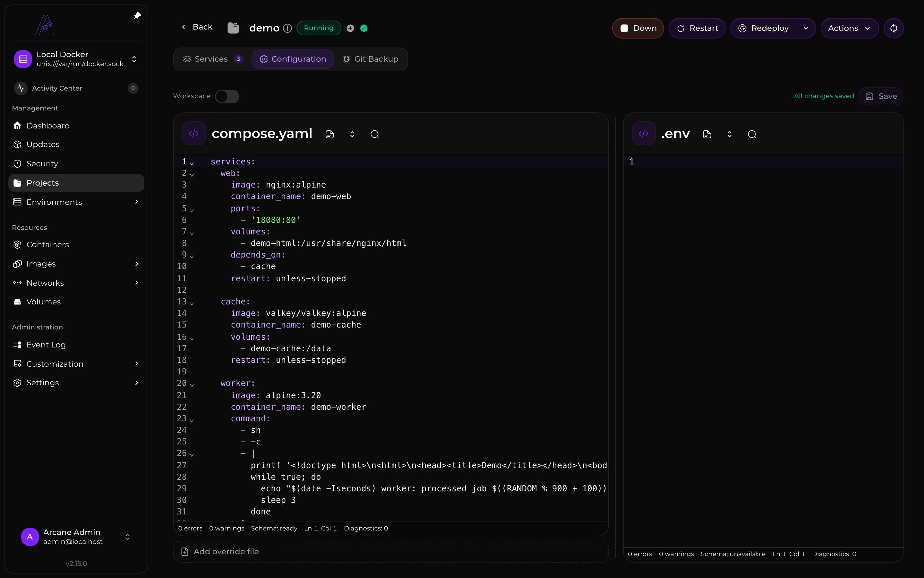Open Containers in the sidebar
The image size is (924, 578).
click(x=76, y=245)
